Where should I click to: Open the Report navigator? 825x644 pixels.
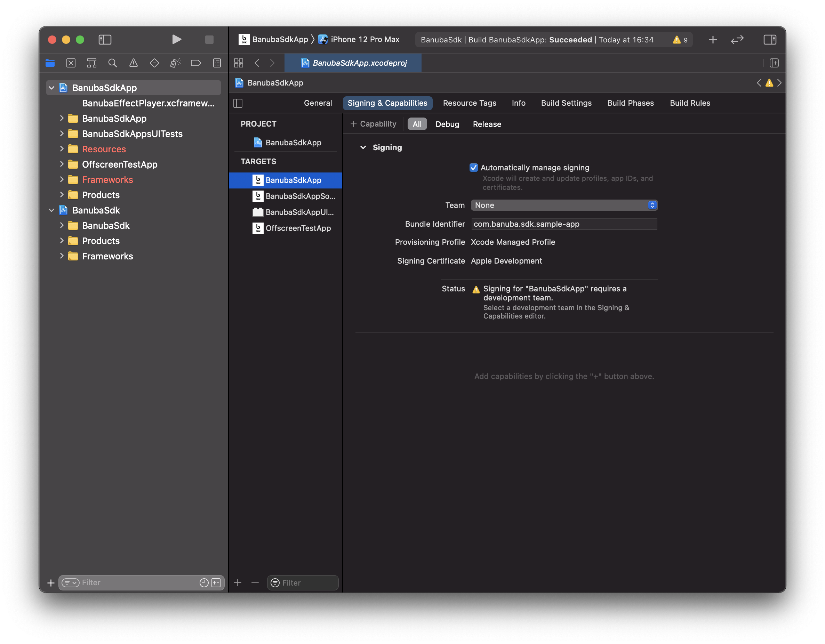coord(217,63)
